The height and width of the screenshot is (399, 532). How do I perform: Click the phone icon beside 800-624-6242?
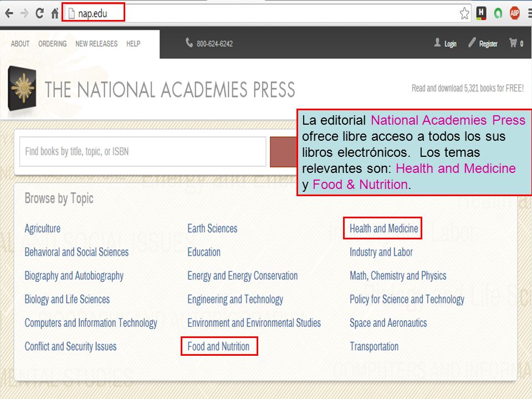pos(189,43)
